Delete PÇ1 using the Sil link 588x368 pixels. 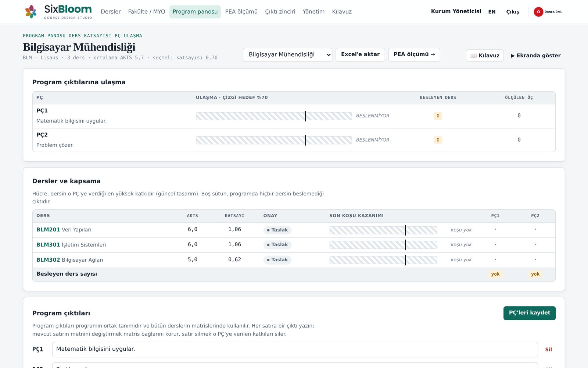click(548, 350)
